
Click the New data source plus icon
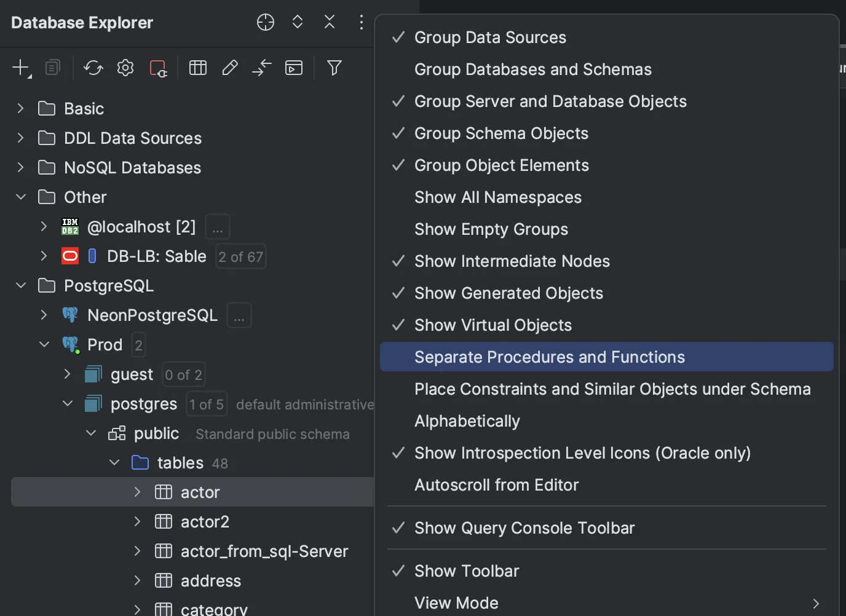pos(20,68)
